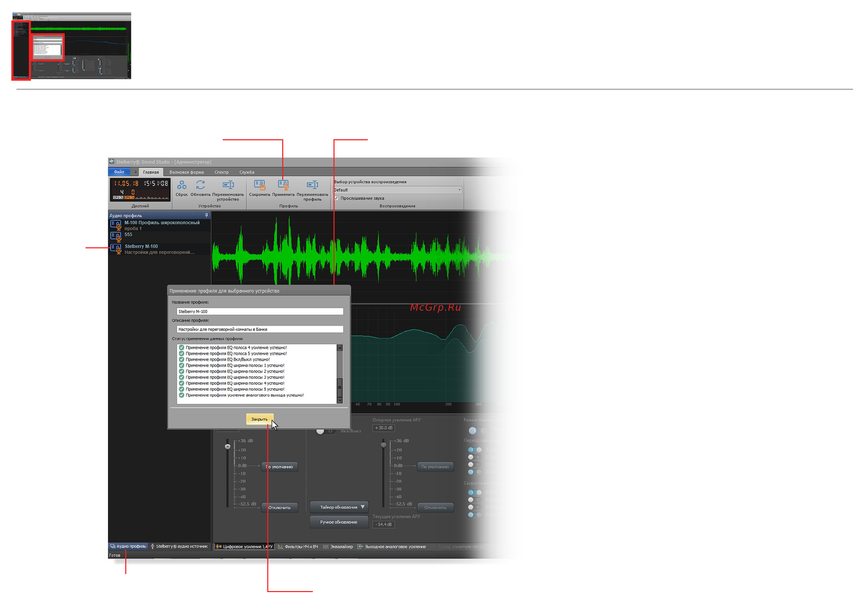Open the Цифровое усиление \ АРУ tab
This screenshot has width=868, height=614.
click(244, 546)
